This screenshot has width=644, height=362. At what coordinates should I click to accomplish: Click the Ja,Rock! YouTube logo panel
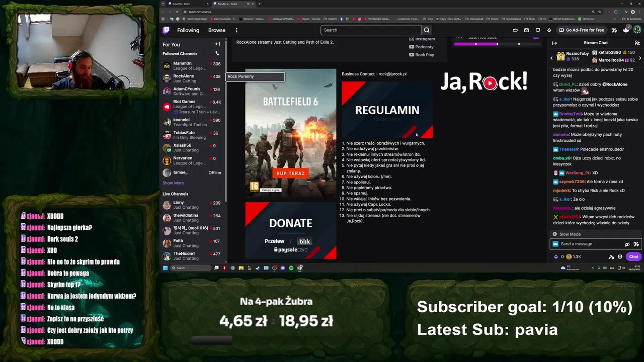point(484,82)
